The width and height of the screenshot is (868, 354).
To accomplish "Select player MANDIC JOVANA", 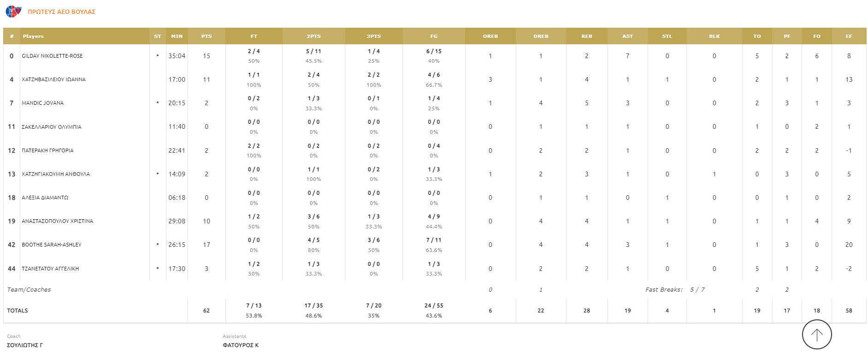I will point(43,103).
